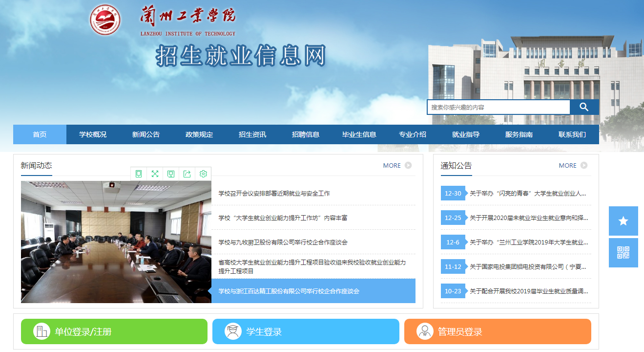Open the 12-30 闪亮的青春 notice link
644x352 pixels.
tap(527, 193)
